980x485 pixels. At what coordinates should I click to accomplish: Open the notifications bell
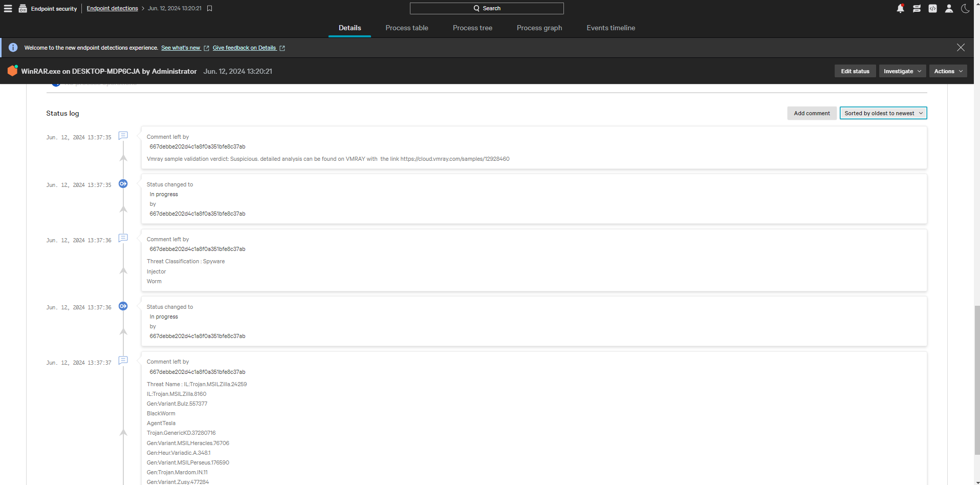point(900,8)
